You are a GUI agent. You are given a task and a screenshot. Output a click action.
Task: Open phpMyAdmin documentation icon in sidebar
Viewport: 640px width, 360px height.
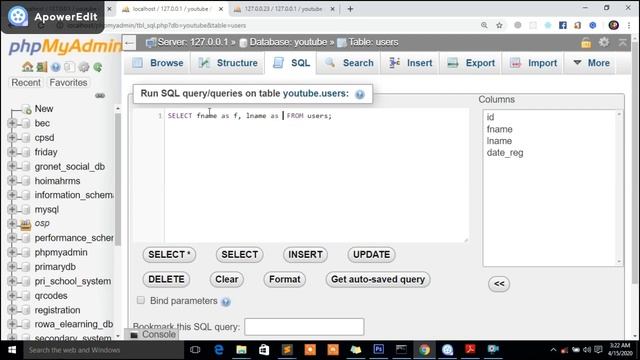coord(56,67)
